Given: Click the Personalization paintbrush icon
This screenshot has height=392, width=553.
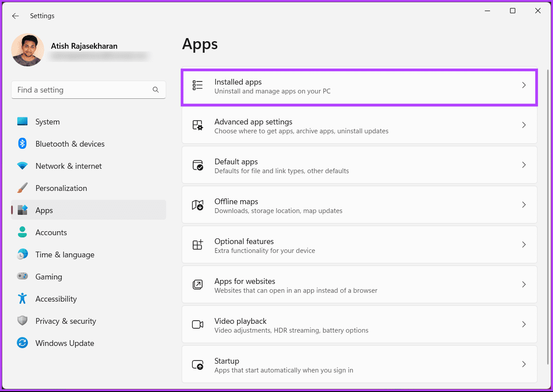Looking at the screenshot, I should (x=23, y=188).
